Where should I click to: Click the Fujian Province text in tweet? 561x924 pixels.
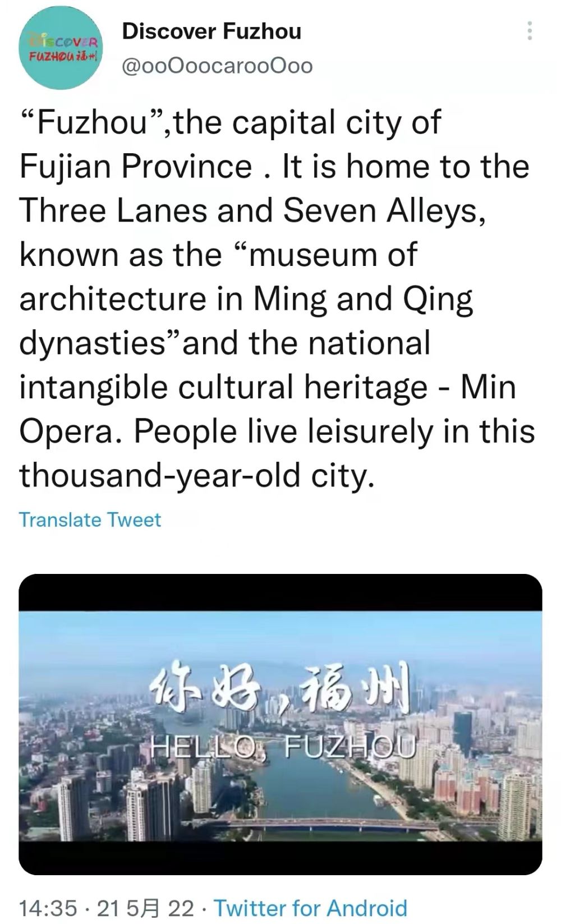click(x=136, y=167)
